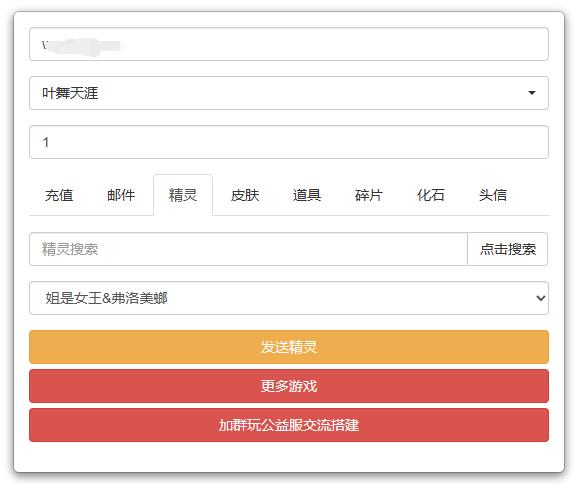Select the 头信 tab
This screenshot has width=575, height=484.
(x=493, y=195)
